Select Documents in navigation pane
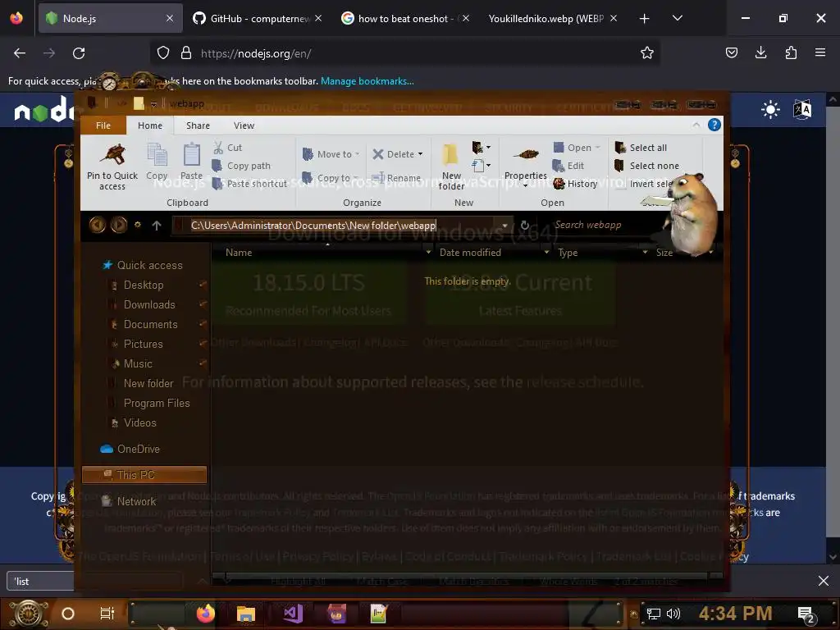Viewport: 840px width, 630px height. [150, 324]
